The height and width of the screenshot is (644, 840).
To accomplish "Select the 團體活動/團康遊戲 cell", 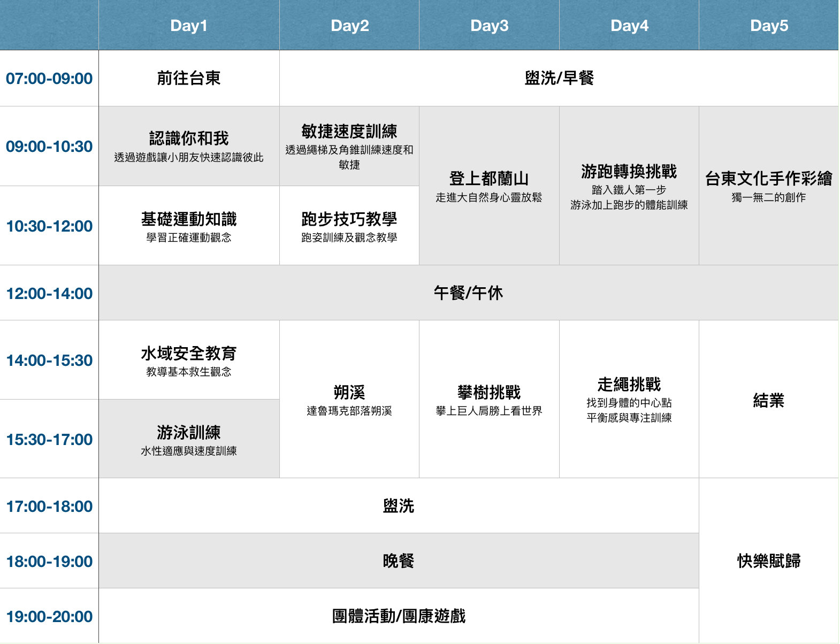I will [x=399, y=616].
